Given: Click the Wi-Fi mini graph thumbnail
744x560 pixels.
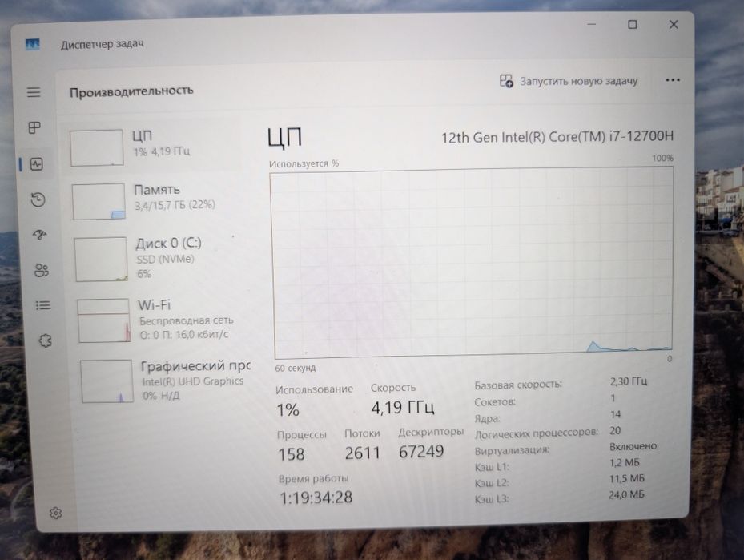Looking at the screenshot, I should click(x=104, y=320).
